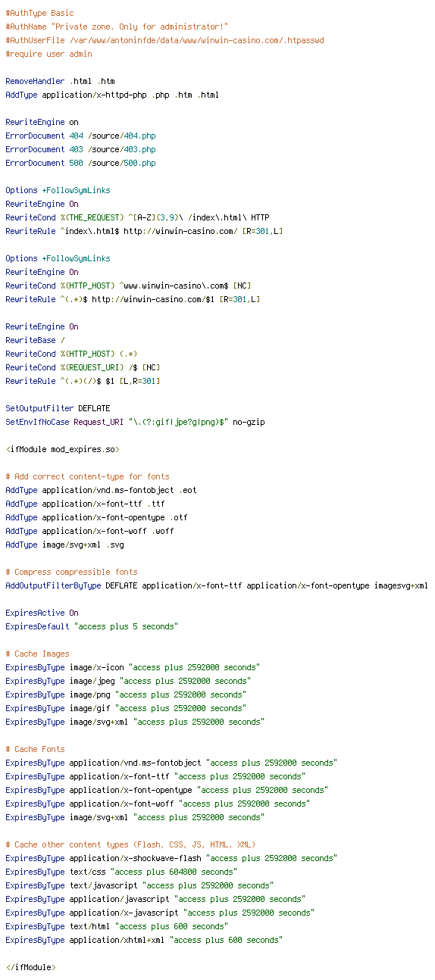Select 'AddType application/x-font-ttf .ttf' line
This screenshot has height=980, width=435.
click(x=85, y=504)
